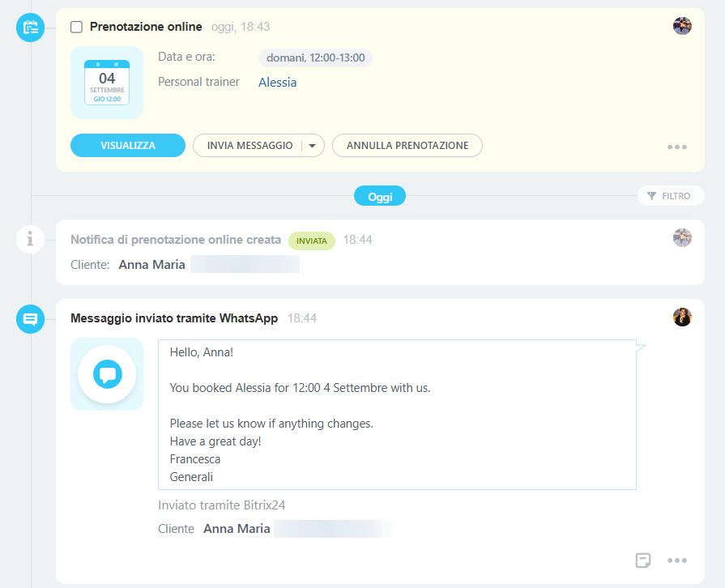Click user avatar on Prenotazione online card
Image resolution: width=725 pixels, height=588 pixels.
682,26
